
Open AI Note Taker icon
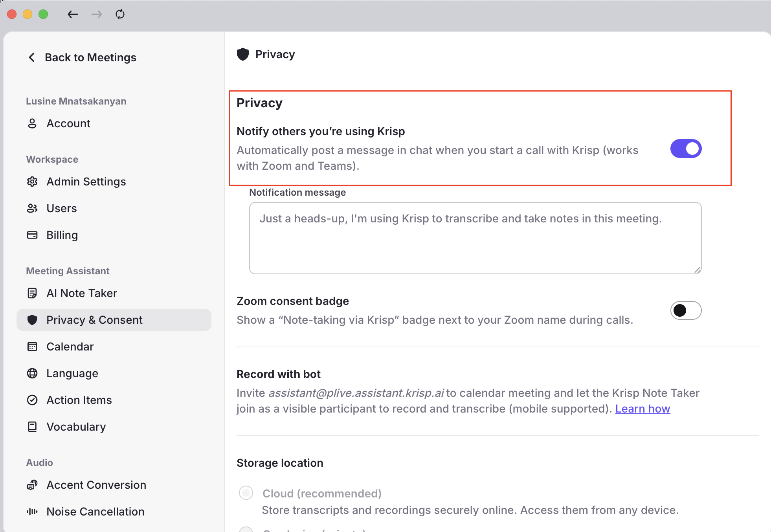(32, 293)
